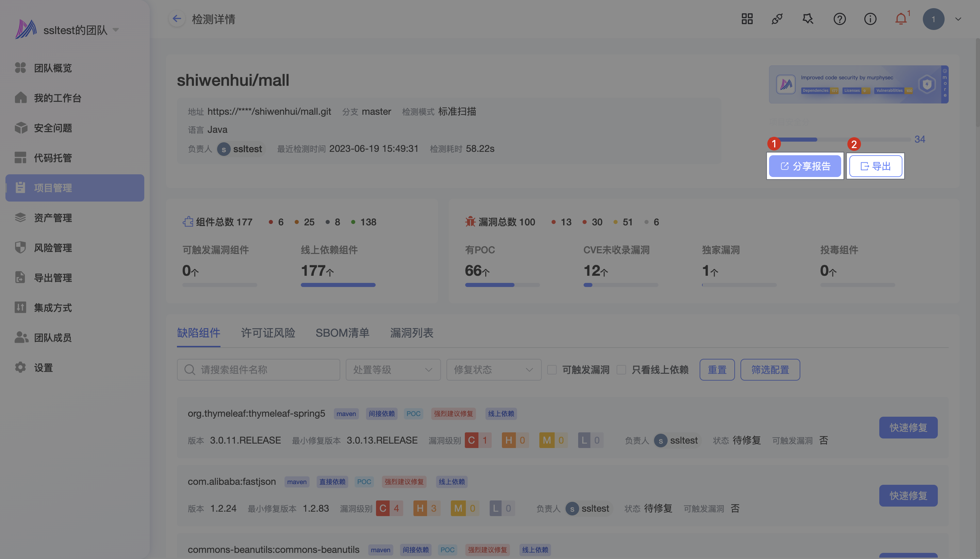Open the grid apps icon in header
The height and width of the screenshot is (559, 980).
click(747, 19)
